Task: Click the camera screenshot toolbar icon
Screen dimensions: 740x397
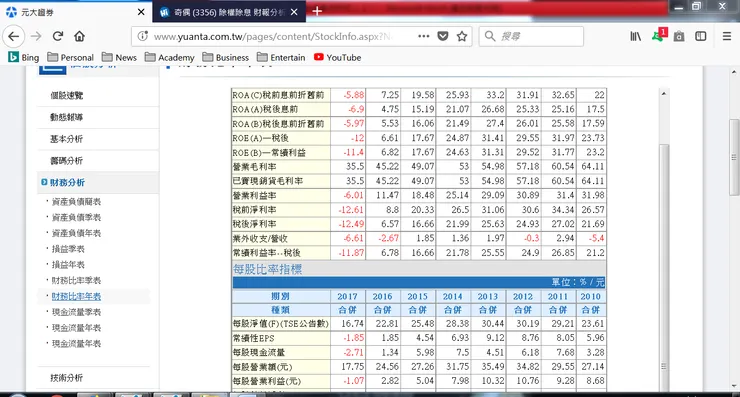Action: coord(679,36)
